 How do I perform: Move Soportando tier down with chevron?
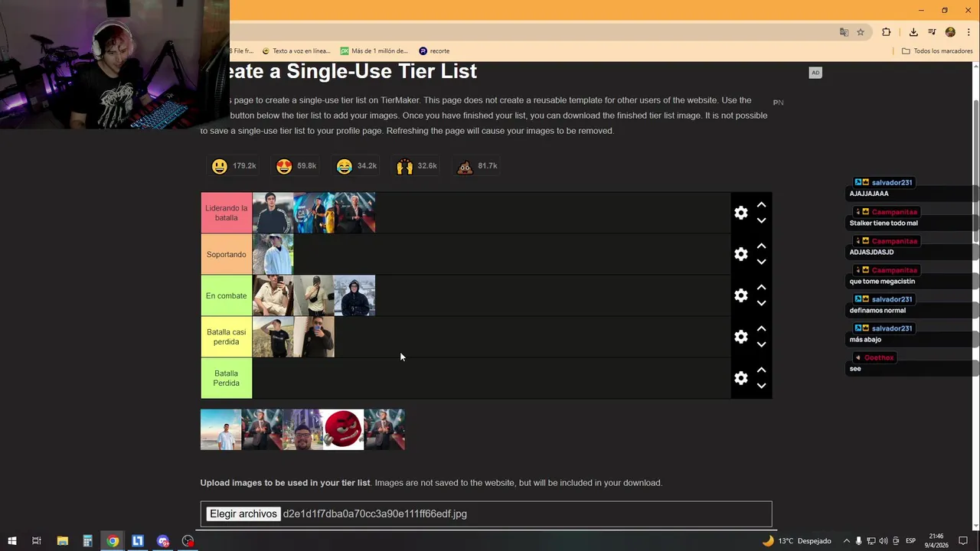761,262
